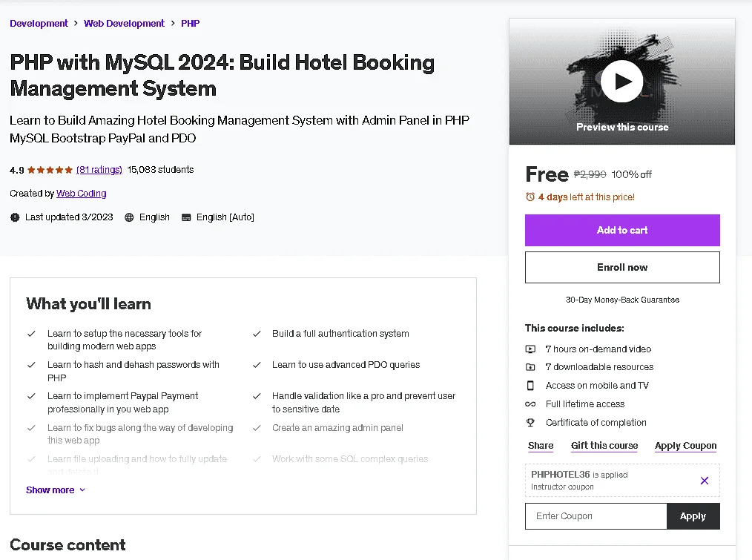Click the Free price label
Image resolution: width=752 pixels, height=560 pixels.
tap(547, 174)
